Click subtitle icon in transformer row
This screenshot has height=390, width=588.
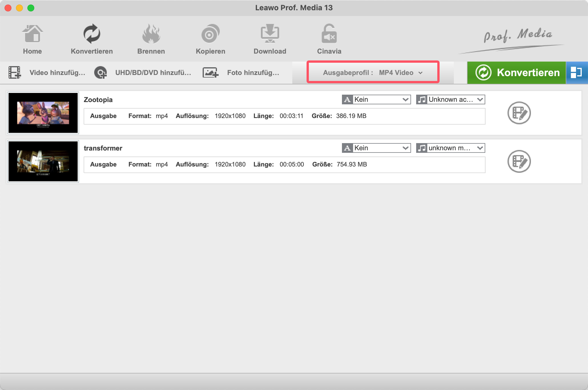coord(347,148)
